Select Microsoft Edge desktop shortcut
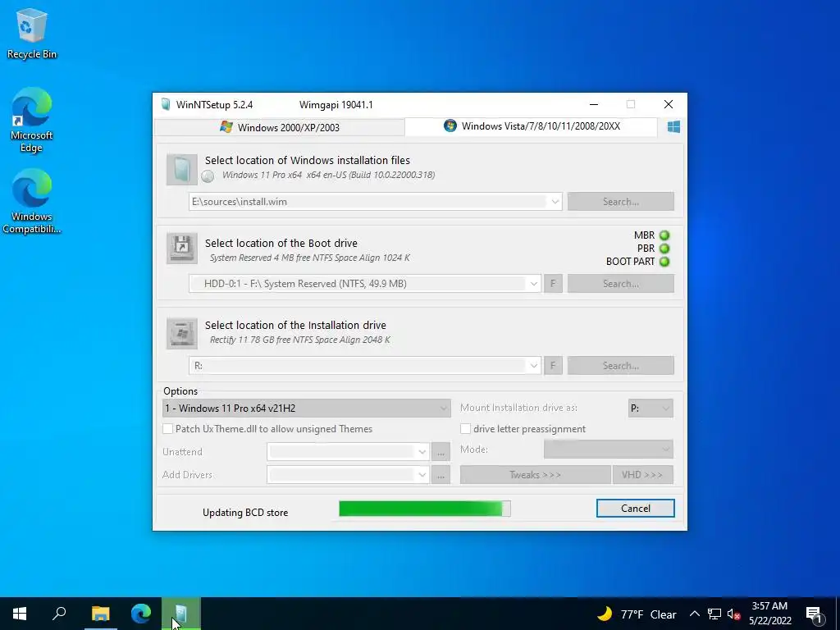Screen dimensions: 840x630 32,121
